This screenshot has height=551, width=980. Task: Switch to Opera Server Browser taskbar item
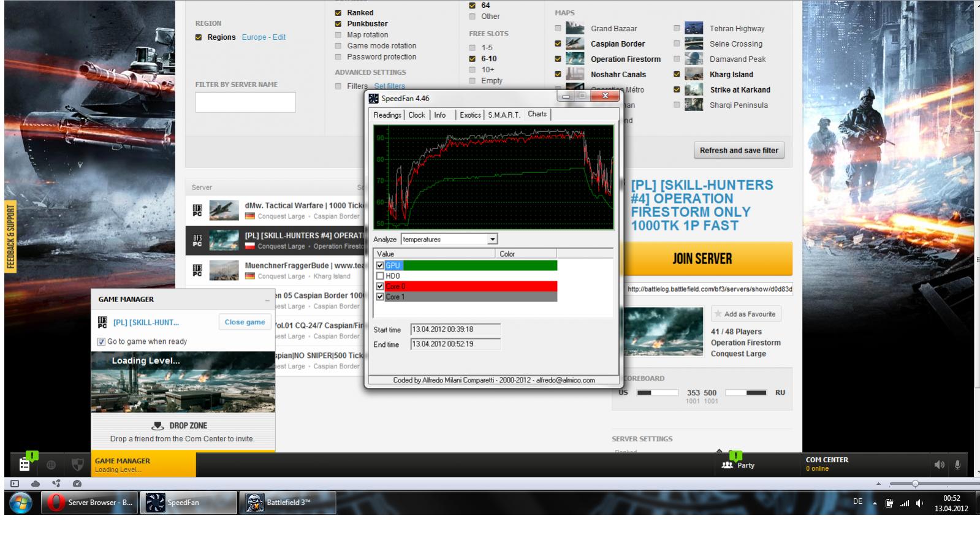[x=90, y=503]
